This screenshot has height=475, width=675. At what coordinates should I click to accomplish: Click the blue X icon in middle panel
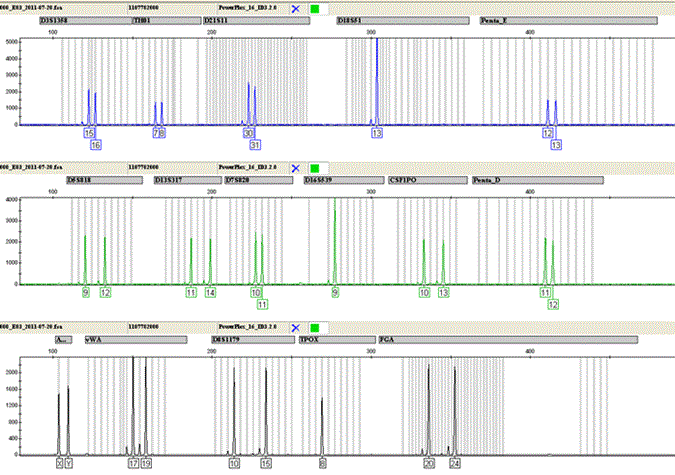[295, 167]
